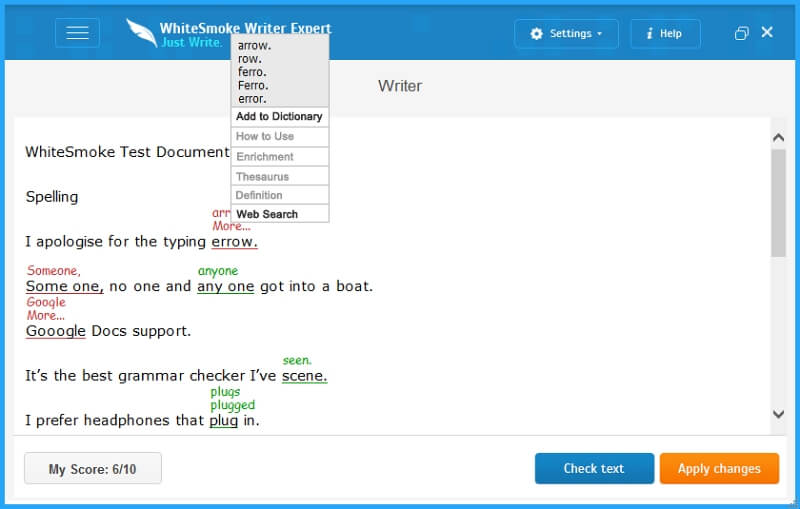Select Enrichment menu entry
This screenshot has width=800, height=509.
[x=280, y=157]
